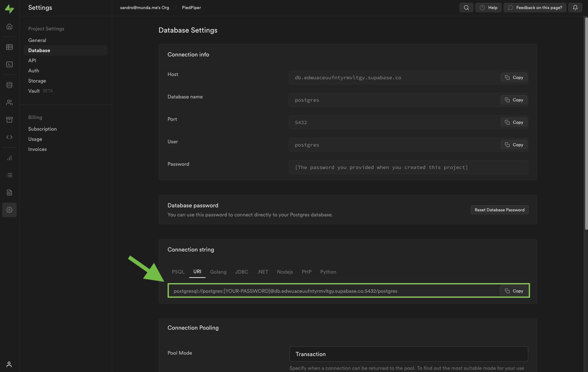Click the PiedPiper project breadcrumb
This screenshot has width=588, height=372.
click(191, 8)
